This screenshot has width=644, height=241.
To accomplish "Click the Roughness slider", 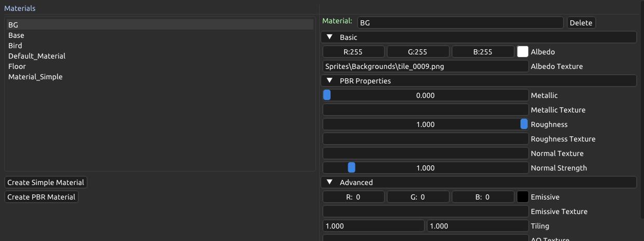I will tap(425, 124).
